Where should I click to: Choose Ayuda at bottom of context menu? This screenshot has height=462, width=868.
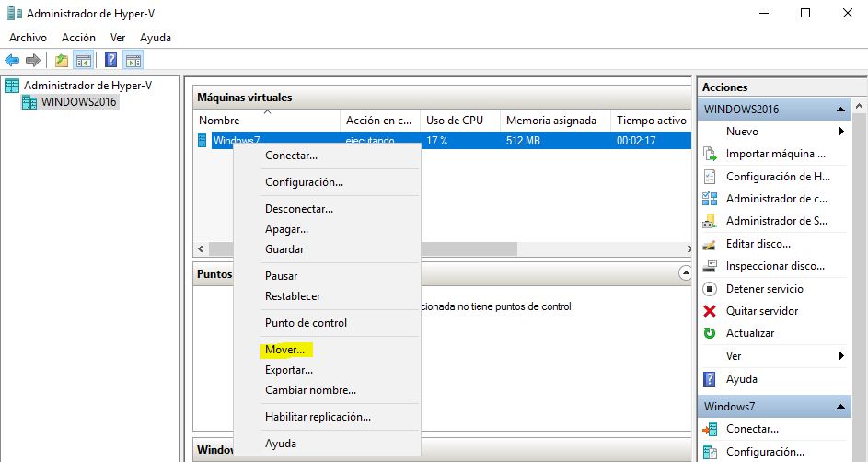click(x=327, y=444)
